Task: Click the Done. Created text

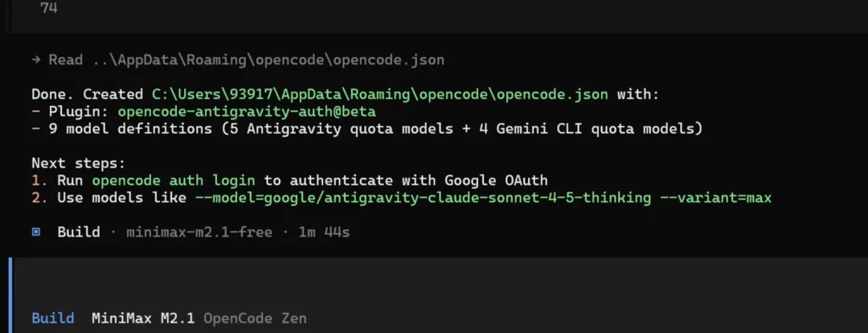Action: coord(87,94)
